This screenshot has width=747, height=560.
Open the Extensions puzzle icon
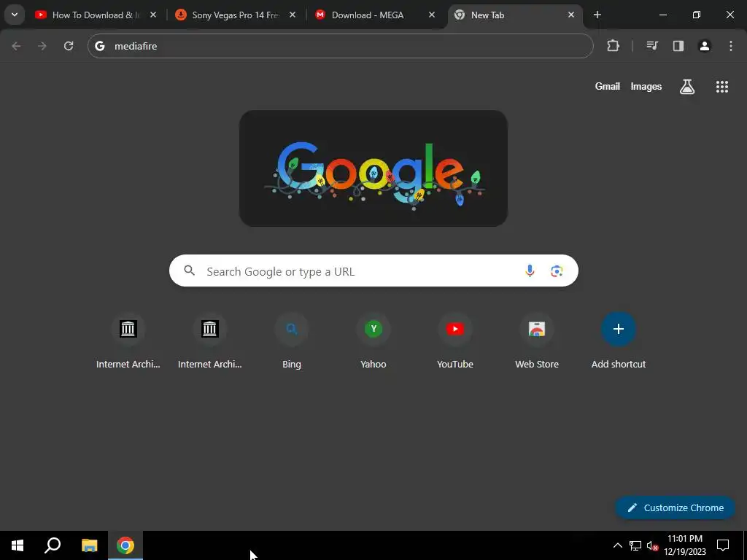tap(613, 46)
